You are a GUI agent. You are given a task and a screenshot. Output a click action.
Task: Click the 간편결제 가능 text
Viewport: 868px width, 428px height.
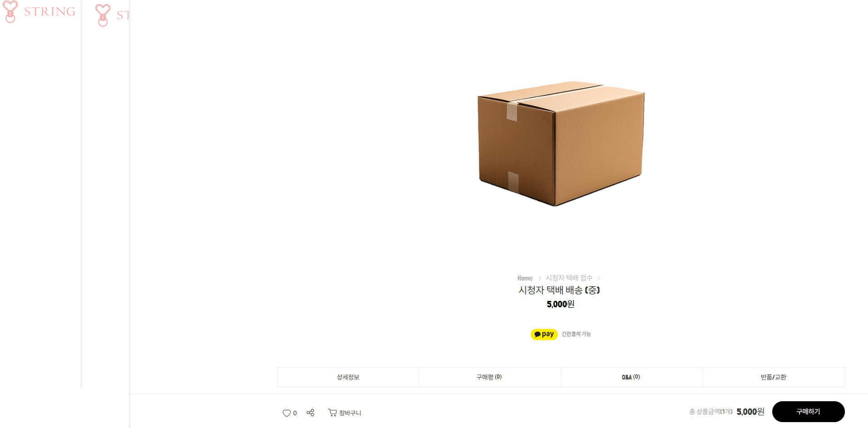tap(576, 334)
